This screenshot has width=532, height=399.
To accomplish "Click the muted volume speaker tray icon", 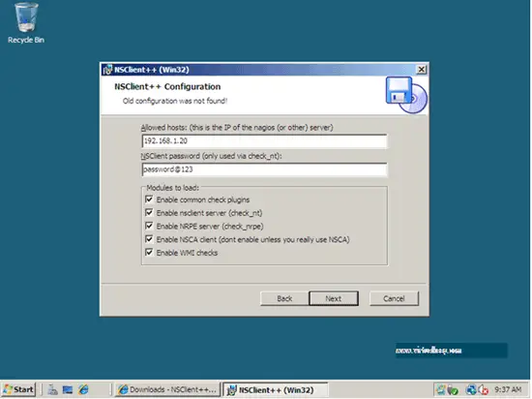I will point(483,389).
